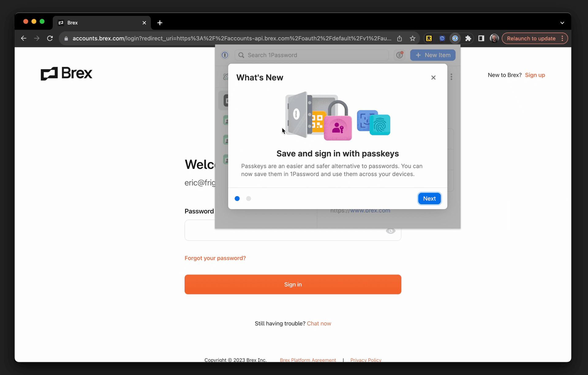Click the browser tab manager dropdown
The height and width of the screenshot is (375, 588).
tap(562, 23)
